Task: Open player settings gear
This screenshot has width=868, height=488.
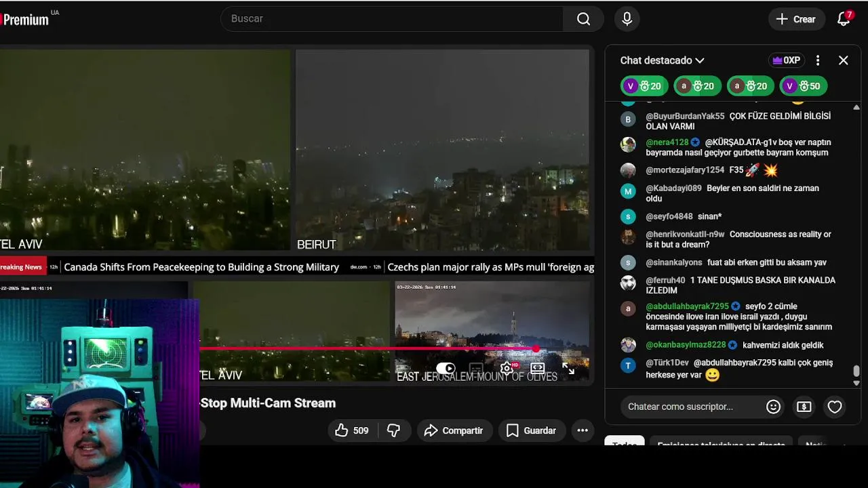Action: (507, 368)
